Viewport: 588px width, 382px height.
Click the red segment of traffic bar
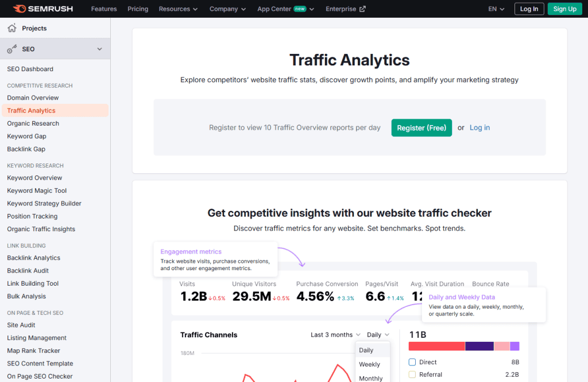click(x=436, y=346)
